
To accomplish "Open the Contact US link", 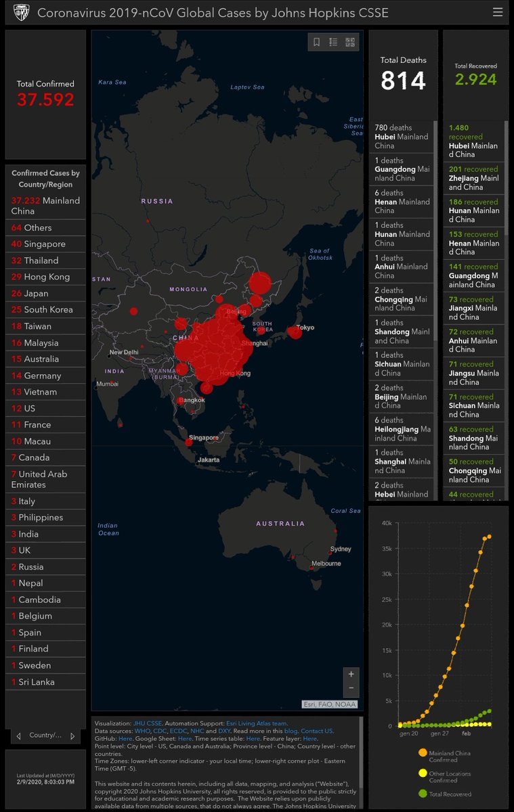I will pos(317,731).
